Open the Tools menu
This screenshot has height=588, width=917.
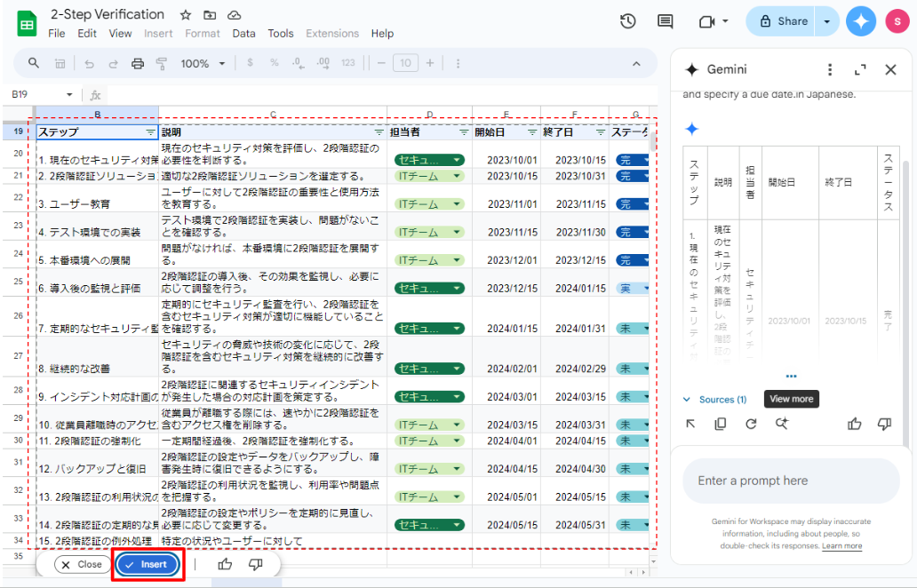(x=281, y=34)
